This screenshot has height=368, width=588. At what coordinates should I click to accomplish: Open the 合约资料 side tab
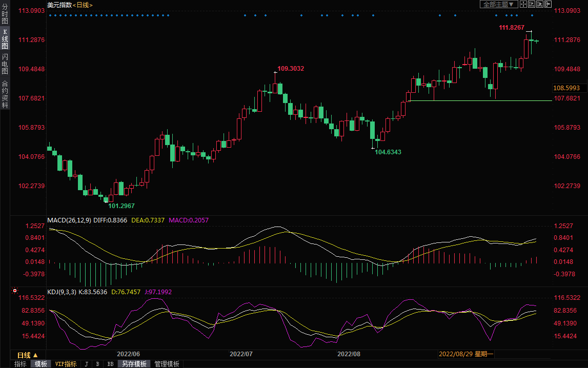(x=5, y=94)
